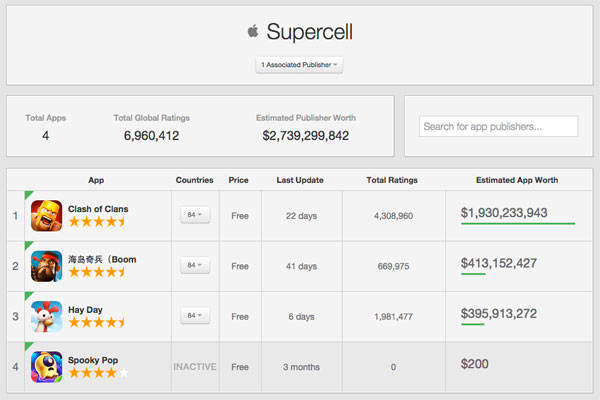Open the Boom Beach app icon

46,266
